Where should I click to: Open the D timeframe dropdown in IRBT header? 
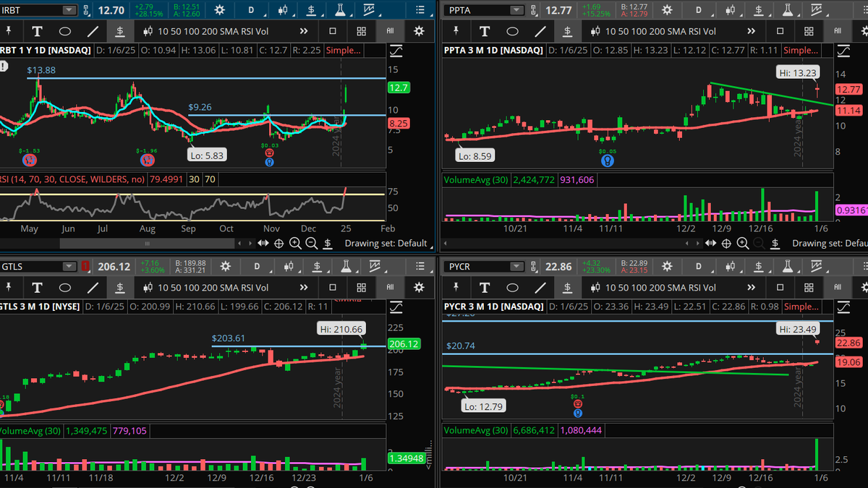point(251,10)
